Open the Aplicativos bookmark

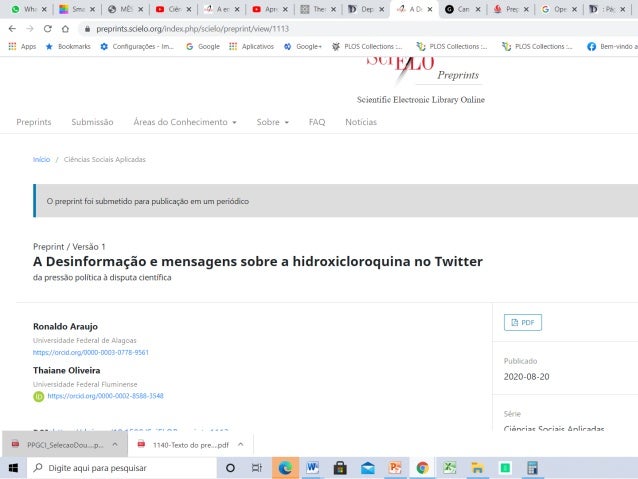pos(251,46)
